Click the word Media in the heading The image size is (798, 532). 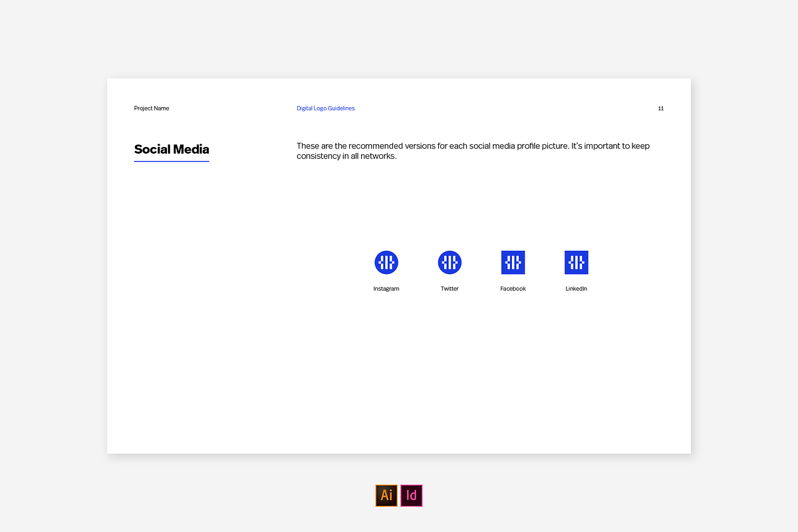tap(191, 149)
